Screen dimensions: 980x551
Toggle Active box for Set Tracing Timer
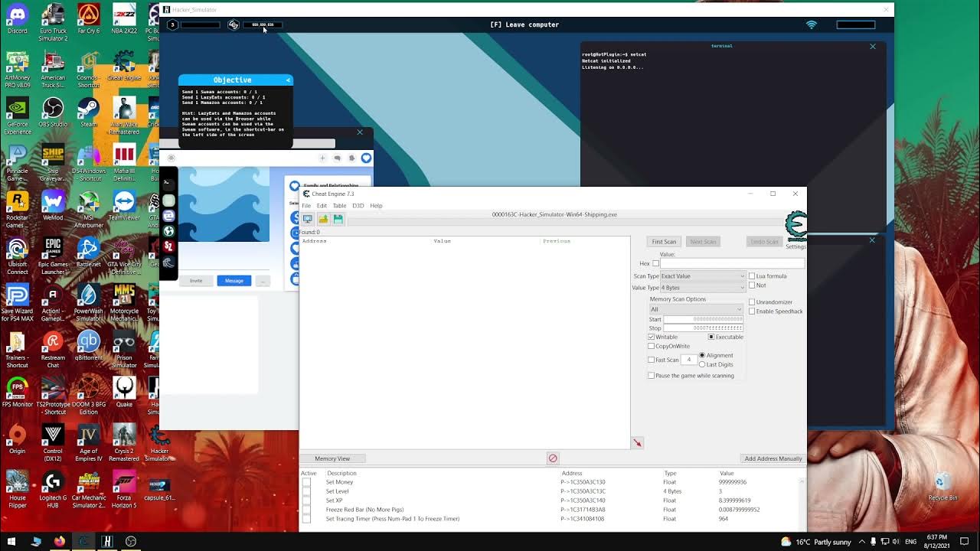(x=306, y=519)
